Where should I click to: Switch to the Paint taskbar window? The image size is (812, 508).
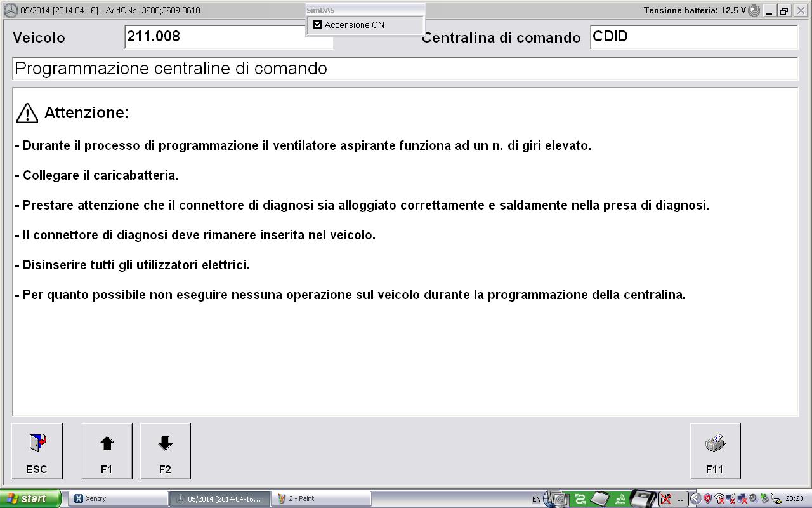tap(320, 498)
